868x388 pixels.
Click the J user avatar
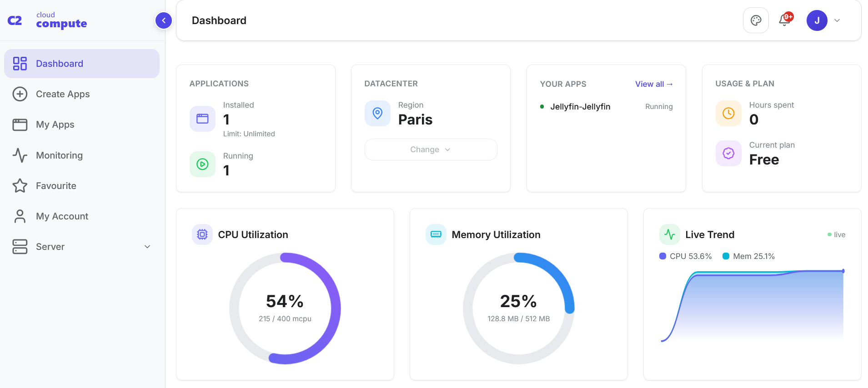click(x=817, y=20)
